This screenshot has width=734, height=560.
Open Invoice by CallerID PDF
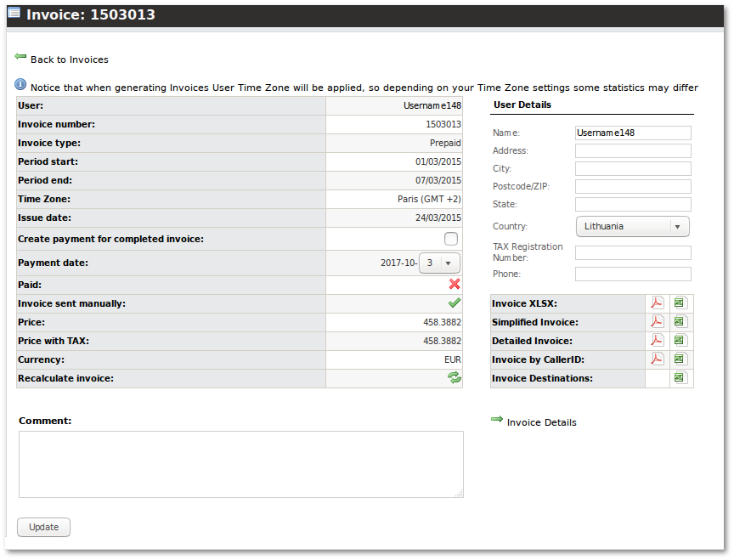click(657, 359)
